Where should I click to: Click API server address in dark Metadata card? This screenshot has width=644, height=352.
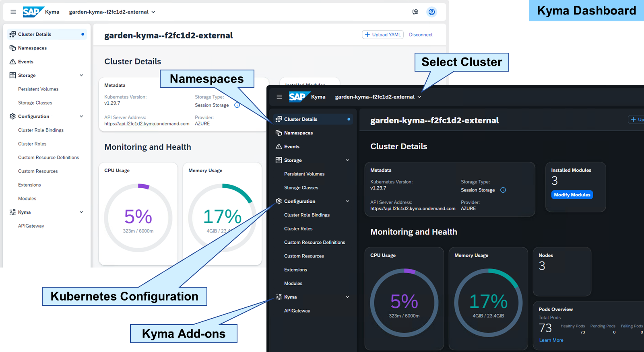point(413,208)
